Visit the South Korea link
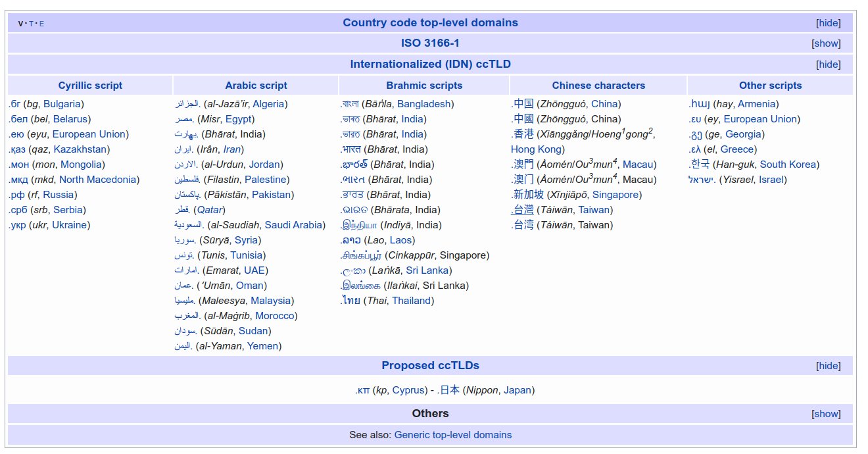 [x=788, y=164]
